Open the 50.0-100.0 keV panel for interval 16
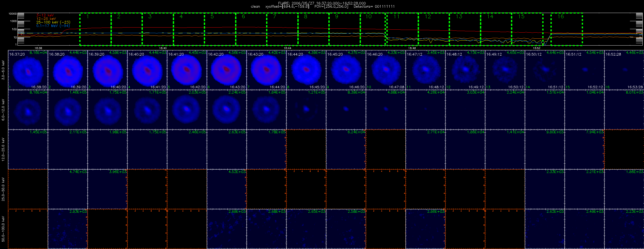Viewport: 644px width, 249px height. (624, 229)
